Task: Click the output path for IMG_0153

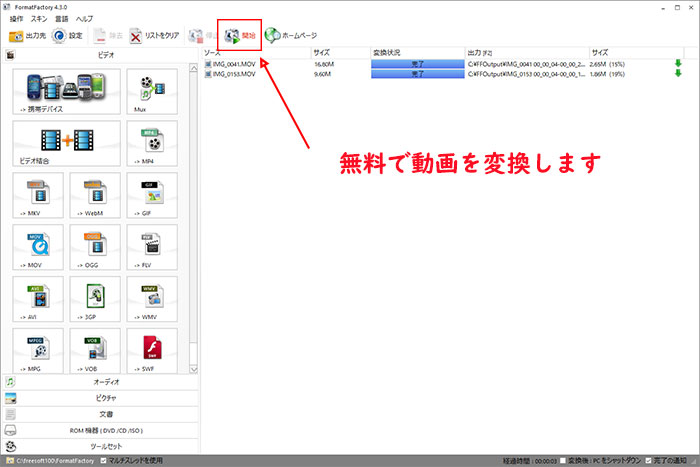Action: [x=526, y=74]
